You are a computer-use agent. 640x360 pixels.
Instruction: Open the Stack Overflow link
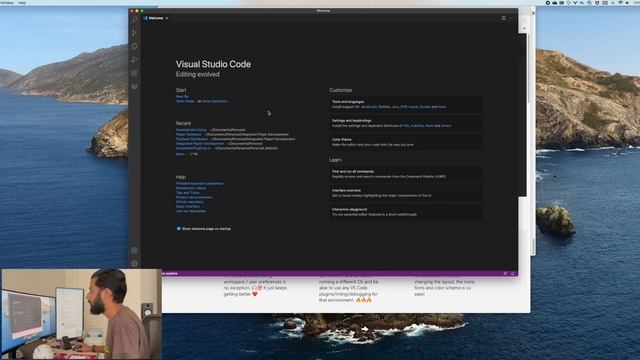click(188, 207)
